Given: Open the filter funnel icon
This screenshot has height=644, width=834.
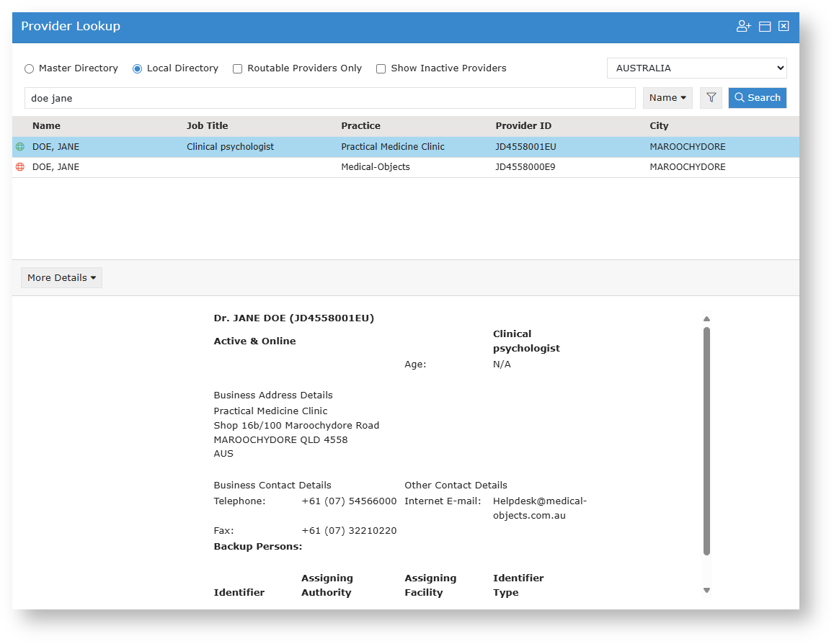Looking at the screenshot, I should 711,98.
